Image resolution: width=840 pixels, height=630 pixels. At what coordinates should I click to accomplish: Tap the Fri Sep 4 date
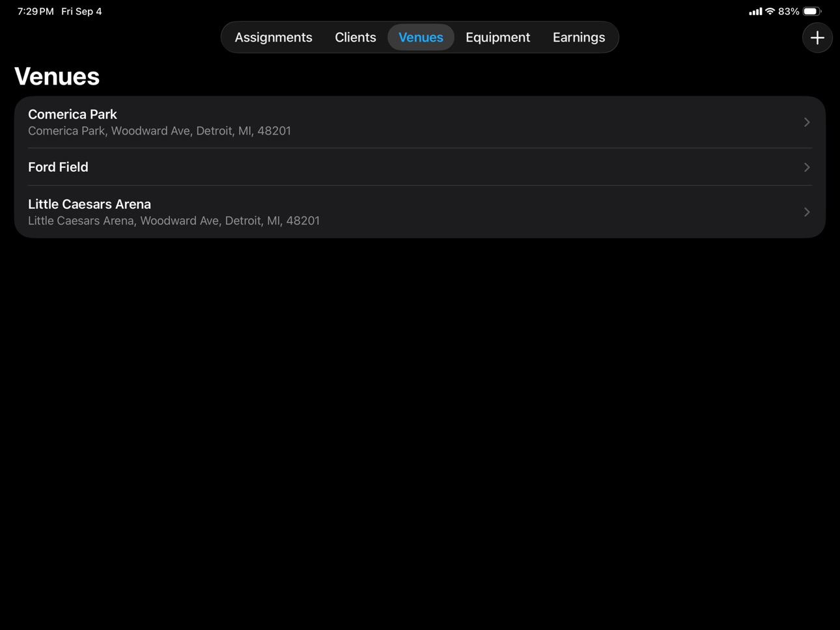(81, 11)
